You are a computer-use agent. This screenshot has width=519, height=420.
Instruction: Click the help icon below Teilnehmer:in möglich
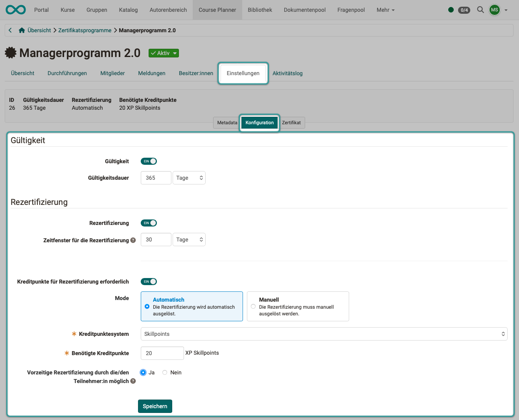[133, 381]
